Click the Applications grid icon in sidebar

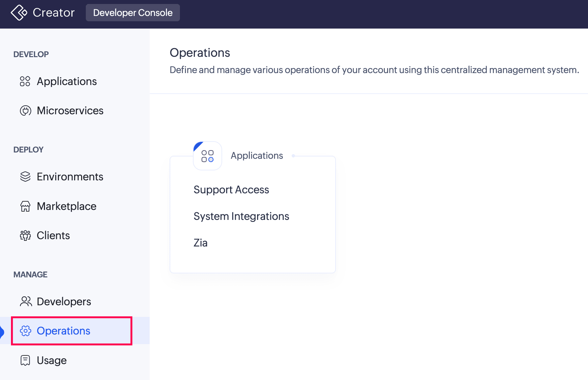pos(25,81)
